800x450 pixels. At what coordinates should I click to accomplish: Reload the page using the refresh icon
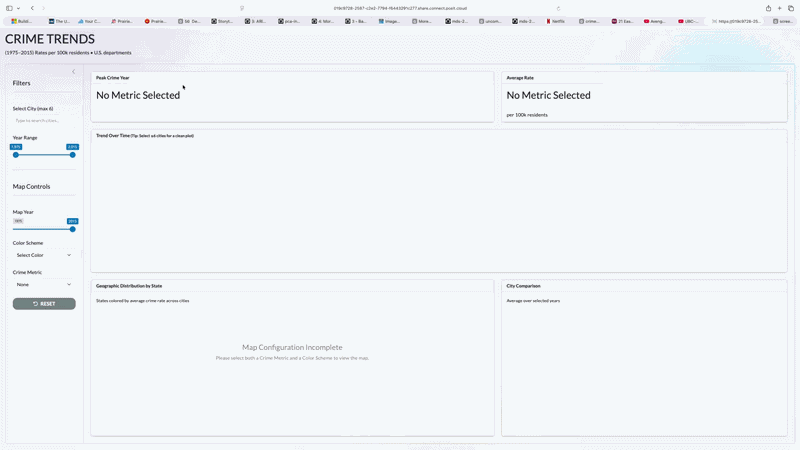pyautogui.click(x=558, y=8)
